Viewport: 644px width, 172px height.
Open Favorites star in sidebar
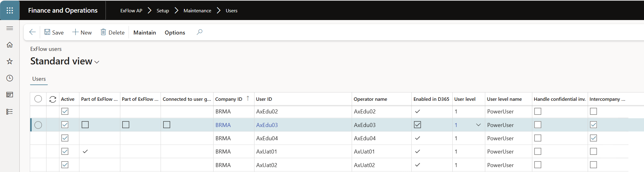[x=10, y=61]
